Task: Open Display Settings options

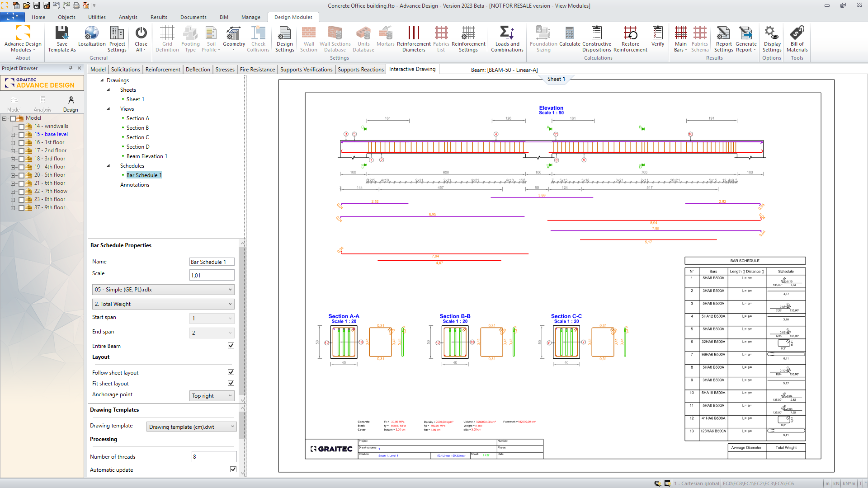Action: [772, 39]
